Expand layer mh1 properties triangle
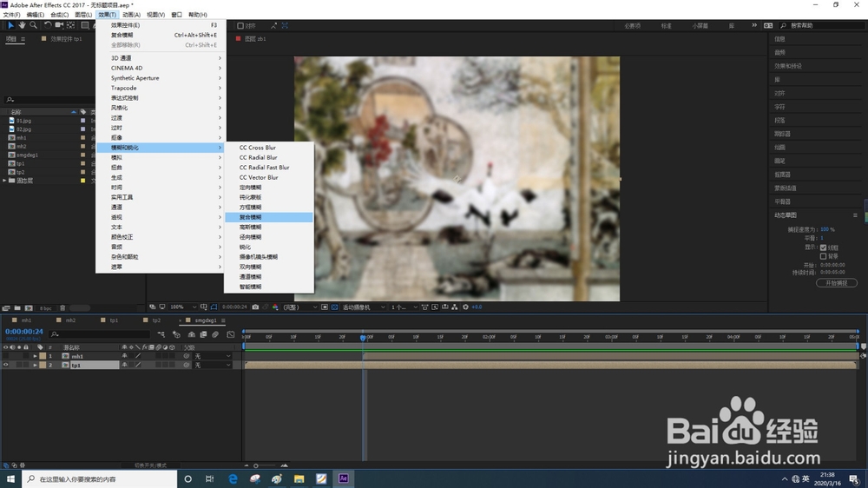The height and width of the screenshot is (488, 868). [x=35, y=356]
